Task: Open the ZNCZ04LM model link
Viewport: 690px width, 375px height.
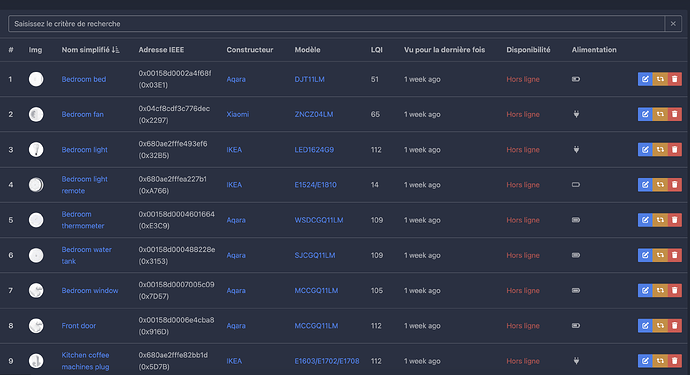Action: (314, 114)
